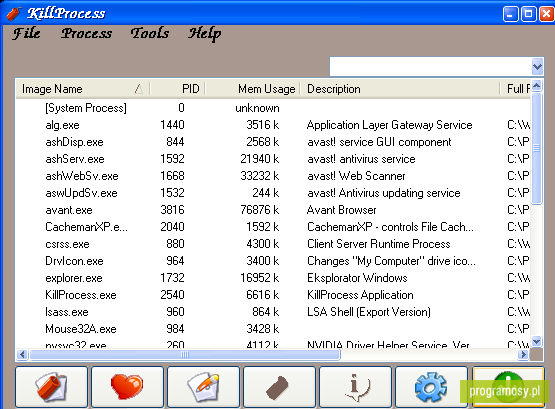Select the csrss.exe process
555x409 pixels.
click(x=273, y=244)
